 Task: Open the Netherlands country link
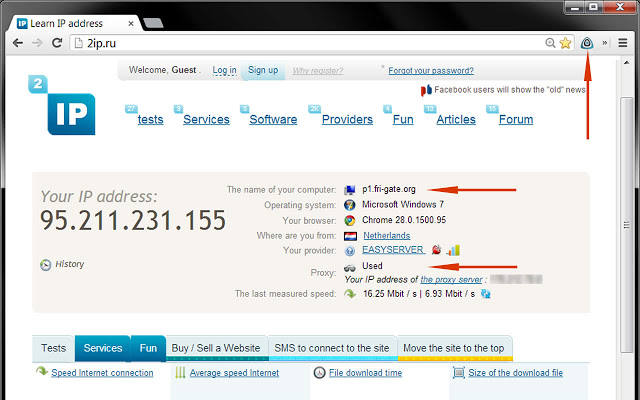387,236
